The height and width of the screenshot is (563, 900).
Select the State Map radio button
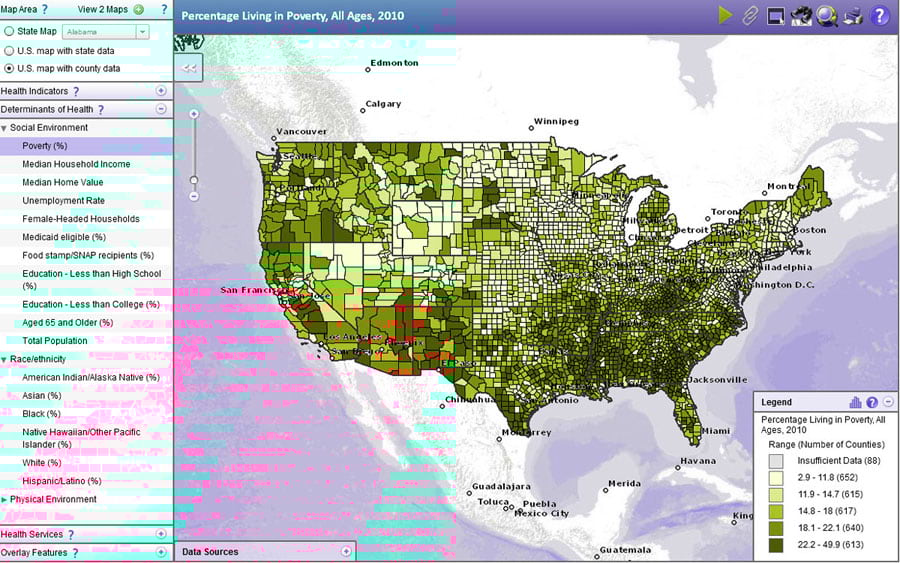(9, 31)
